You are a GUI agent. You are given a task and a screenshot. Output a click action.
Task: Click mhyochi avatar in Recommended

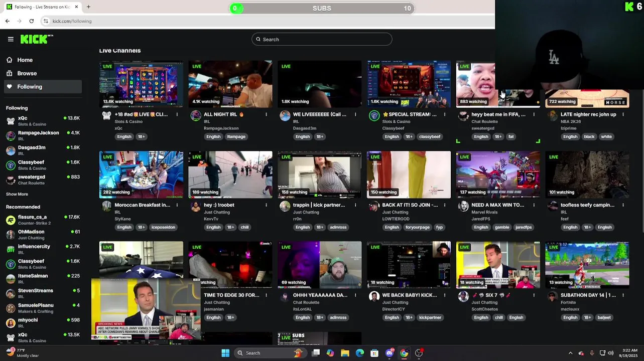coord(11,322)
